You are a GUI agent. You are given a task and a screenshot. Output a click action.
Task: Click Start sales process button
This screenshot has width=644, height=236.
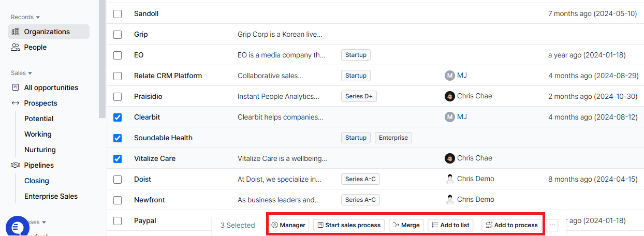(349, 225)
